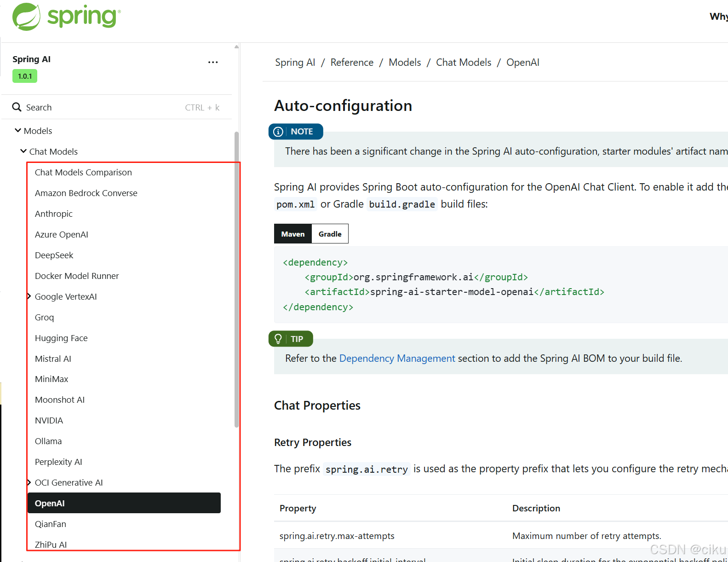
Task: Click the artifactId line in the code block
Action: (x=454, y=292)
